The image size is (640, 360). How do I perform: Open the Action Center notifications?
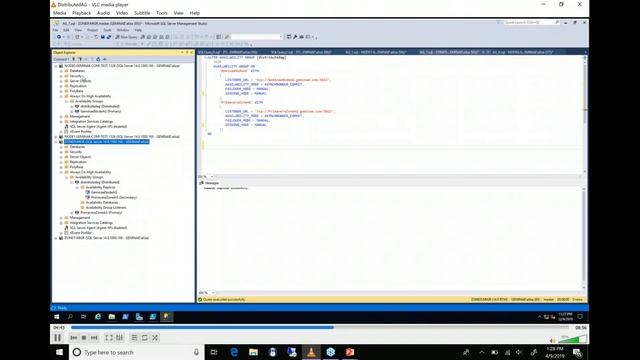(578, 352)
